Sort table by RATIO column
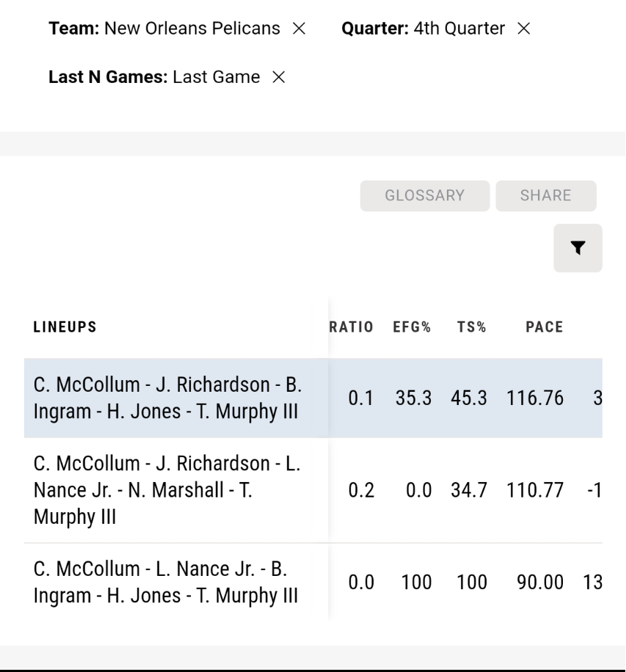This screenshot has height=672, width=626. pyautogui.click(x=351, y=327)
